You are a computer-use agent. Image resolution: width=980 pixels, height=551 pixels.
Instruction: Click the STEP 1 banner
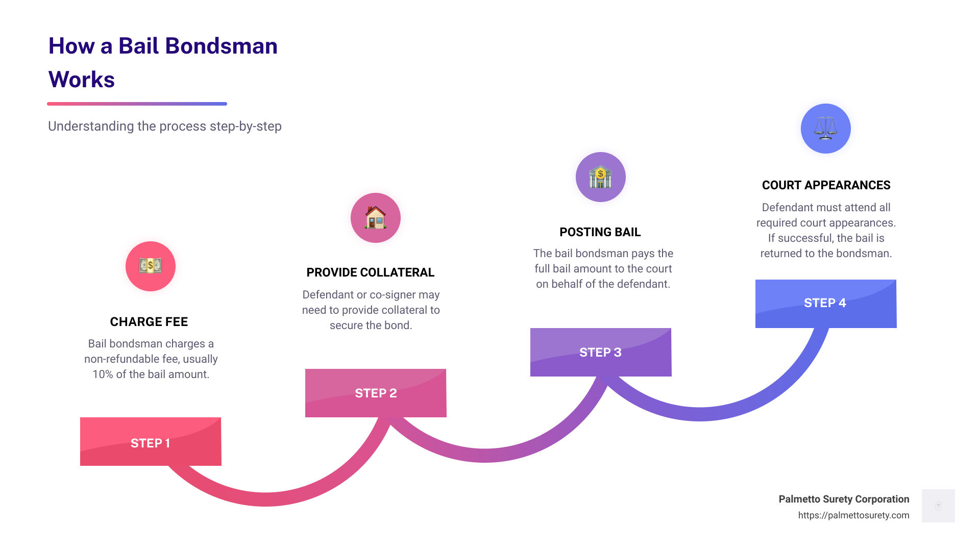151,442
